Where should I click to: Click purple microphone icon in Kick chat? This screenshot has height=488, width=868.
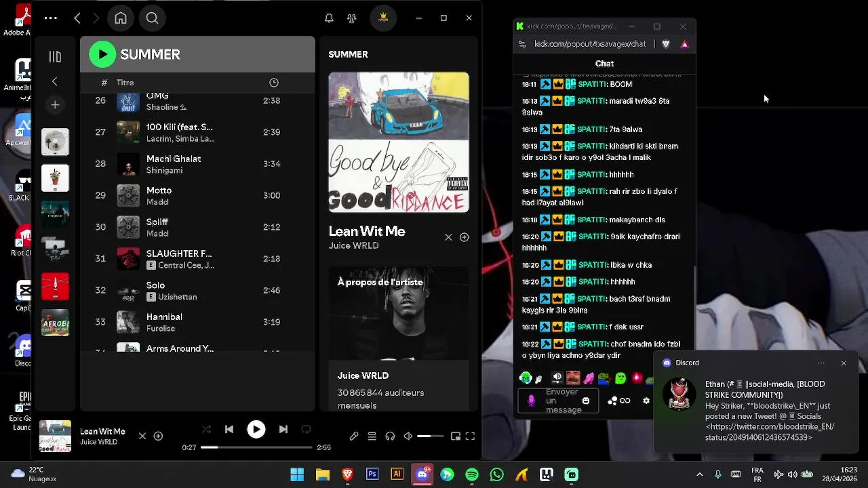tap(531, 401)
